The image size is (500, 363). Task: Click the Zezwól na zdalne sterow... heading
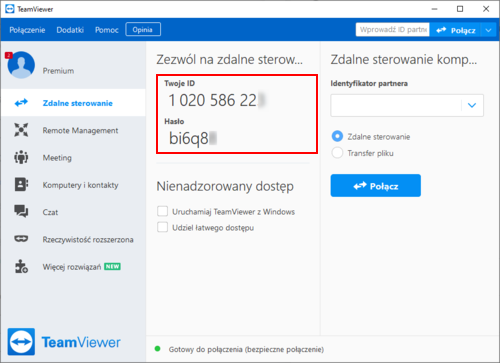pos(230,59)
